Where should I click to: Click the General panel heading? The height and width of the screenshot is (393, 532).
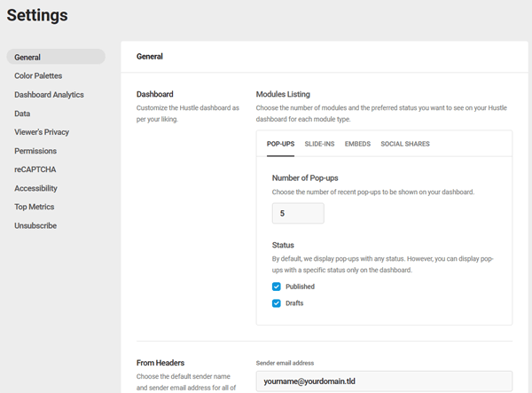[150, 57]
